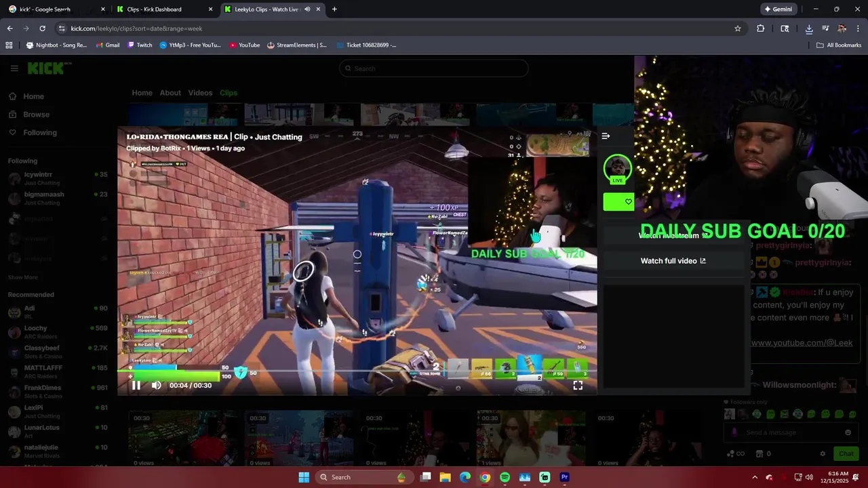The height and width of the screenshot is (488, 868).
Task: Open Chrome downloads
Action: coord(809,28)
